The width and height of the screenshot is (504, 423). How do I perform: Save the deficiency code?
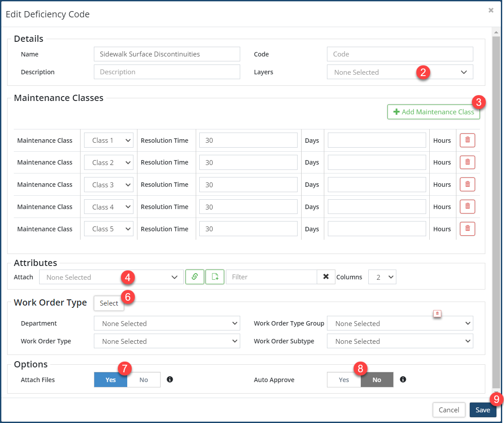(x=482, y=410)
